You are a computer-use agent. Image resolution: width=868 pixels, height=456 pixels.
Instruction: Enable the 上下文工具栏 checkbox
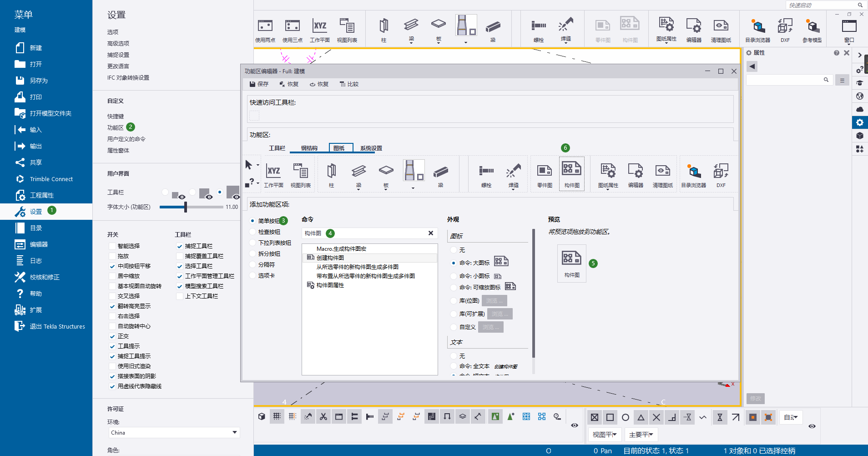(180, 296)
